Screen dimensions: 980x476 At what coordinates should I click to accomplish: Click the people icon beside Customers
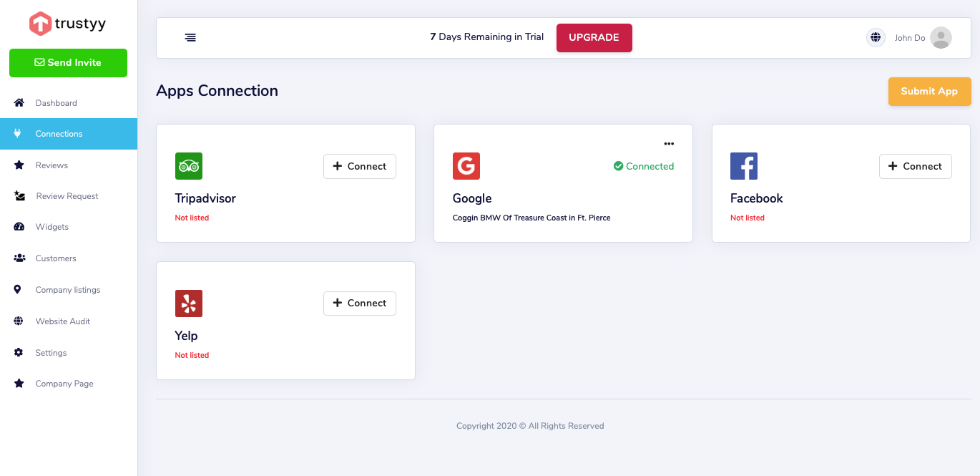[x=20, y=258]
